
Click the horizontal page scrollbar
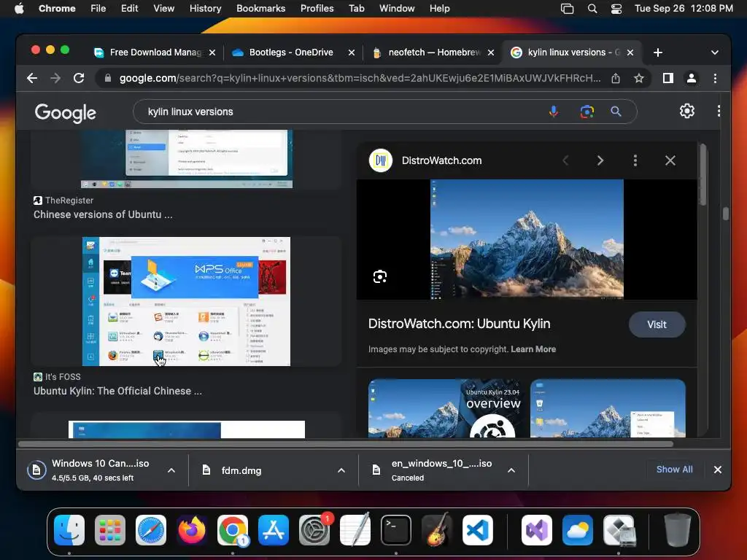tap(346, 444)
